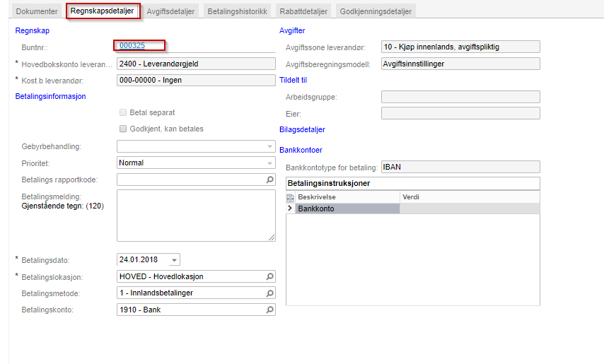The height and width of the screenshot is (364, 604).
Task: Open batch number 000325 link
Action: click(132, 46)
